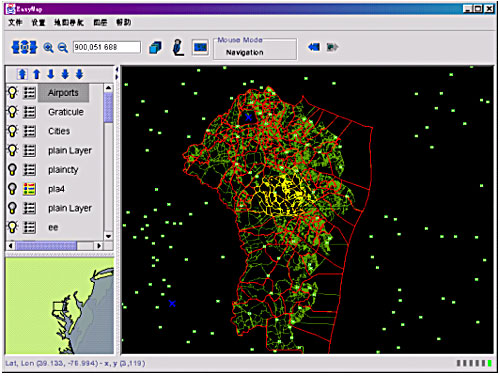The height and width of the screenshot is (376, 500).
Task: Click the back arrow view history icon
Action: (x=314, y=47)
